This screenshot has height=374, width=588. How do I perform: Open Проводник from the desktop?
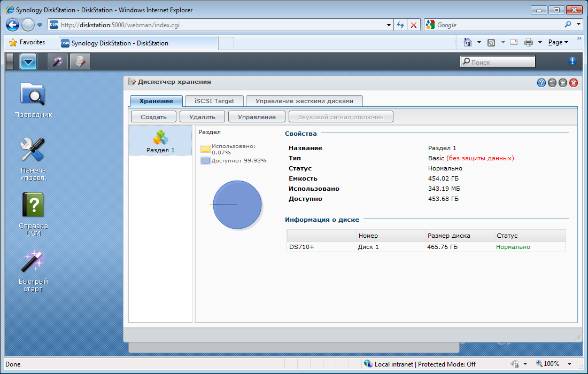(x=33, y=100)
